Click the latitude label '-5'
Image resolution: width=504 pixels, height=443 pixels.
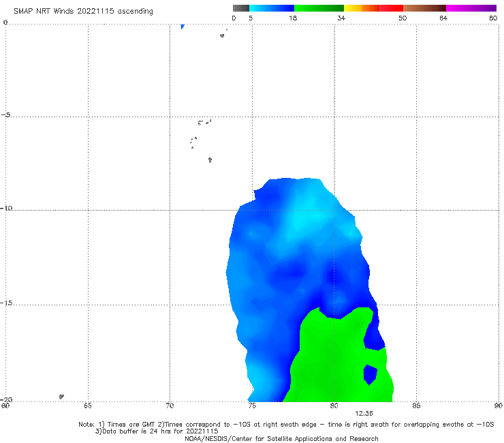point(5,115)
